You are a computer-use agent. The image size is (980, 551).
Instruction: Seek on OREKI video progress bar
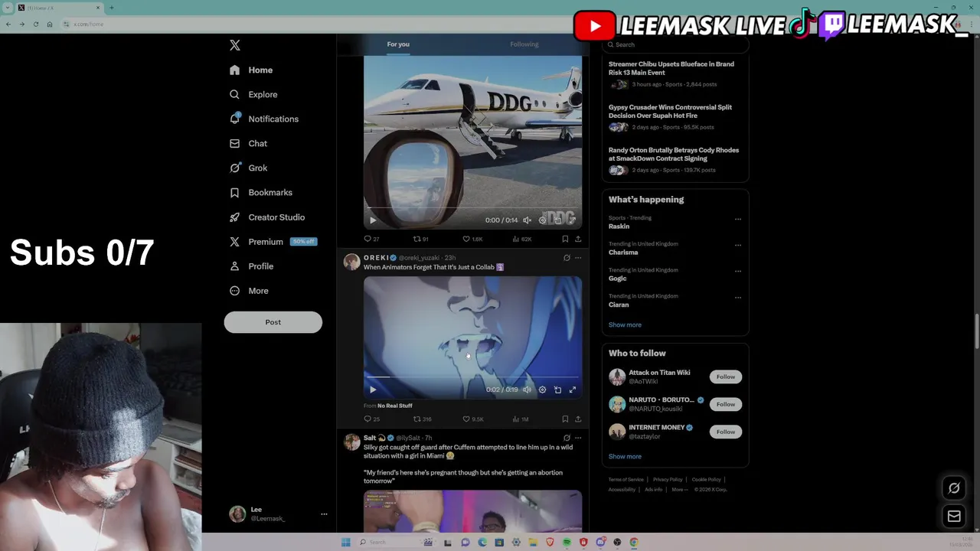click(472, 377)
